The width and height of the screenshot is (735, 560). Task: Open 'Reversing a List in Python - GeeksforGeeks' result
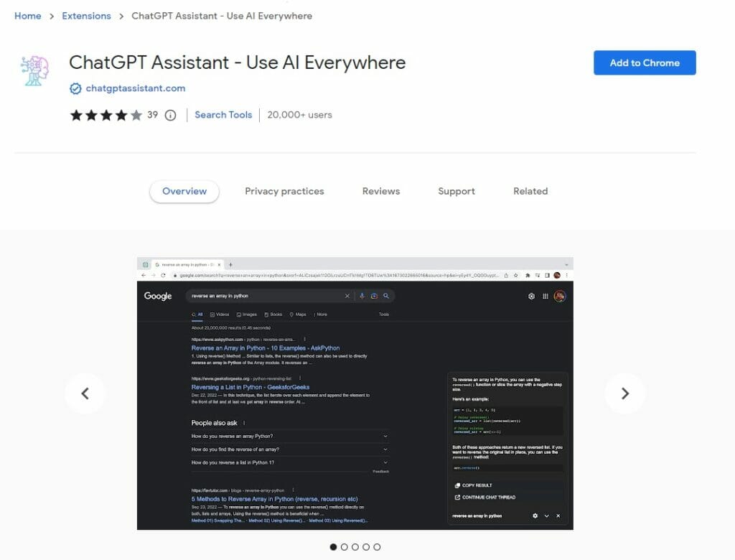coord(251,388)
